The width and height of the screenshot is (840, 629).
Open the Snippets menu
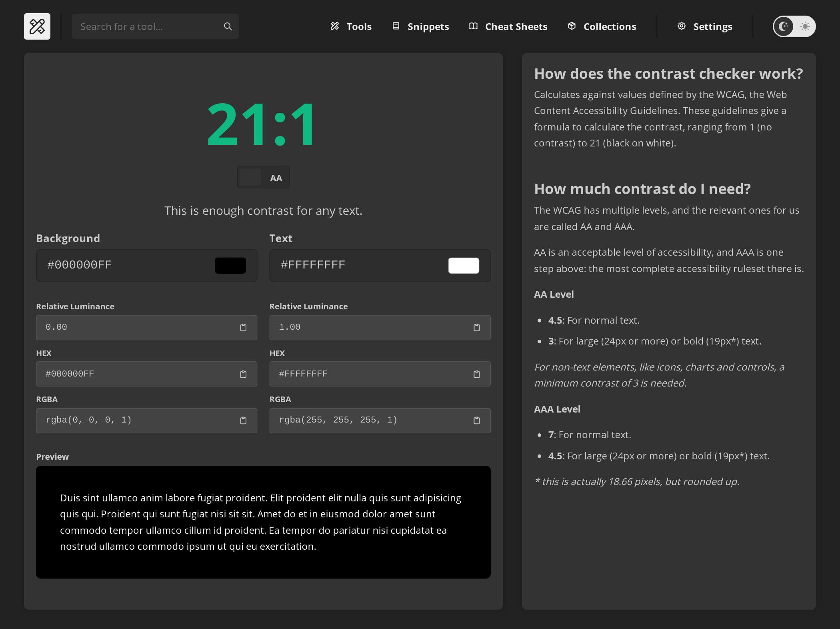[x=420, y=26]
